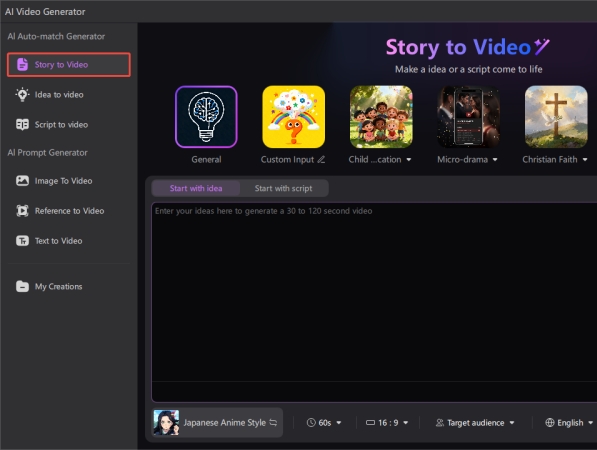Click the pencil edit icon beside Custom Input
Viewport: 597px width, 450px height.
(321, 159)
